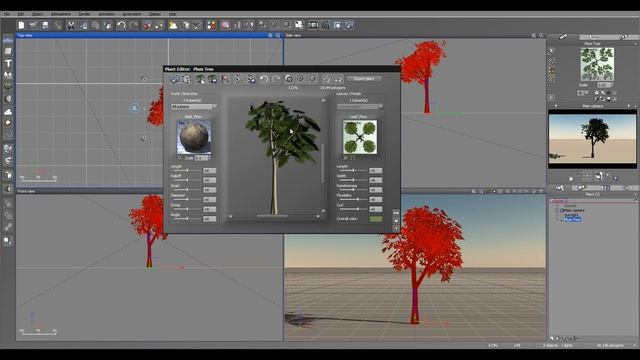Screen dimensions: 640x360
Task: Select the sphere primitive tool in left toolbar
Action: pos(8,99)
